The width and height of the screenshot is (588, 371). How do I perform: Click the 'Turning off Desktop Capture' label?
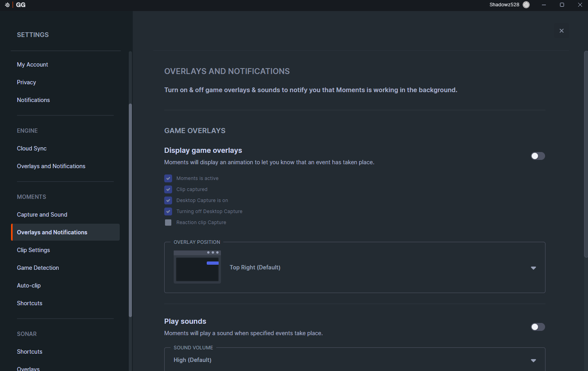(x=209, y=211)
